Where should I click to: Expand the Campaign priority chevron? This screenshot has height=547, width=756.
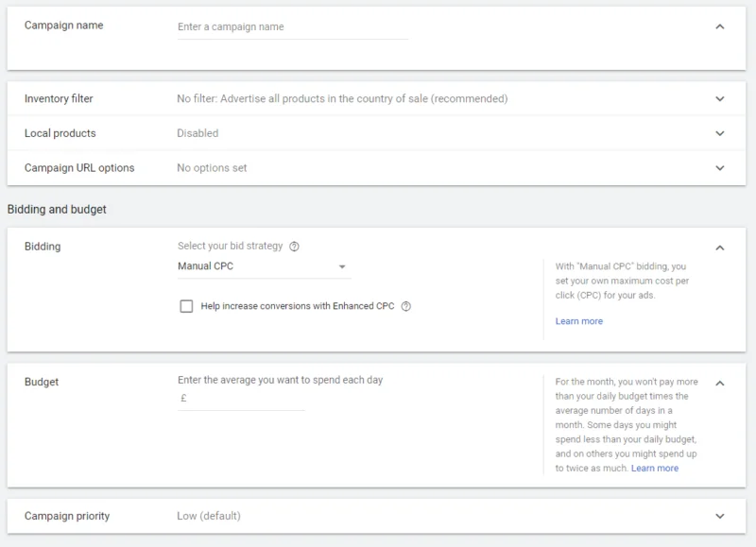(x=720, y=517)
